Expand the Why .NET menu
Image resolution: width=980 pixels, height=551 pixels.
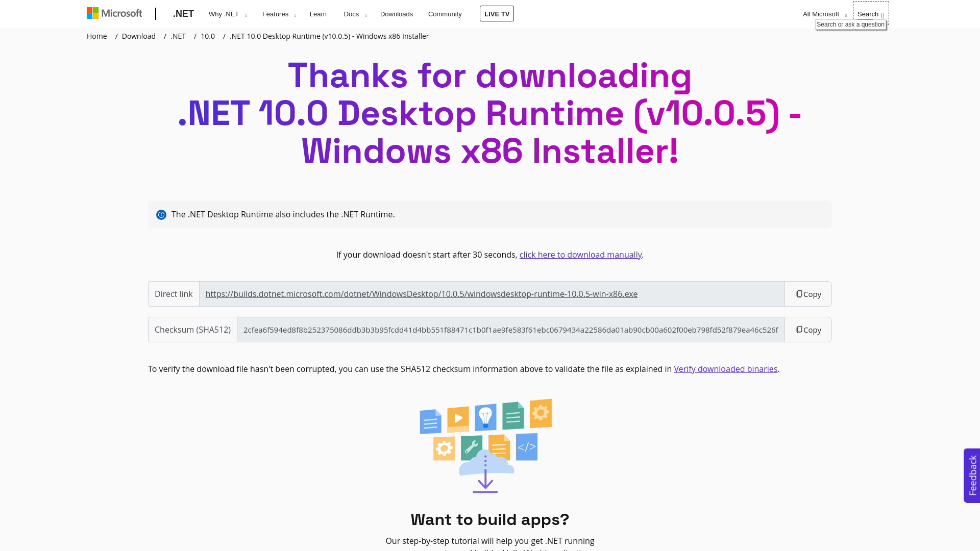tap(228, 14)
